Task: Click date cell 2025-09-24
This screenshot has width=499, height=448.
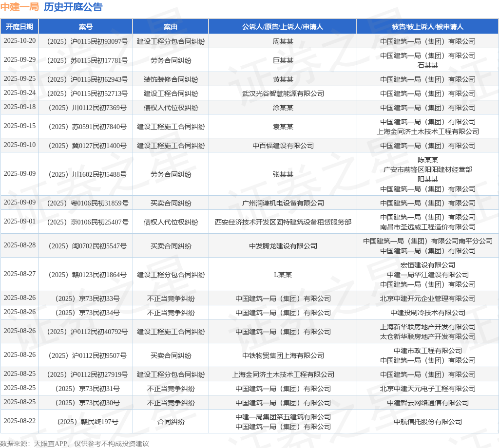Action: pyautogui.click(x=19, y=93)
